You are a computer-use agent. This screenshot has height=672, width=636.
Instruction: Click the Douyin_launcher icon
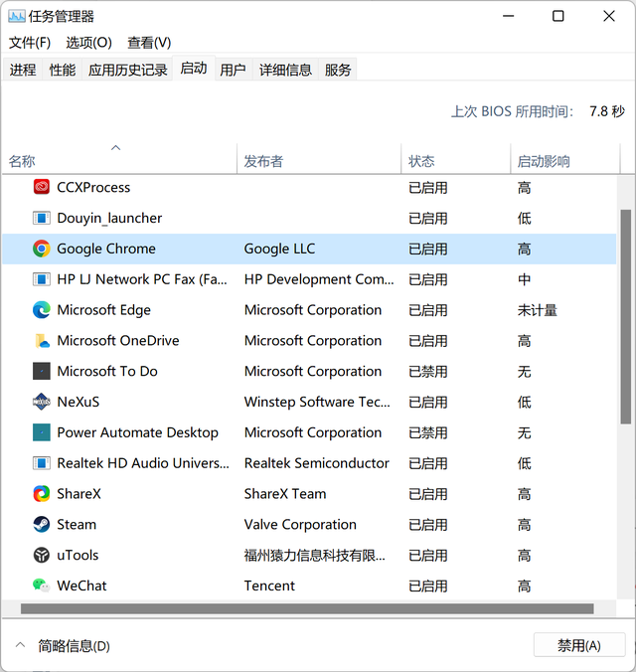tap(42, 218)
